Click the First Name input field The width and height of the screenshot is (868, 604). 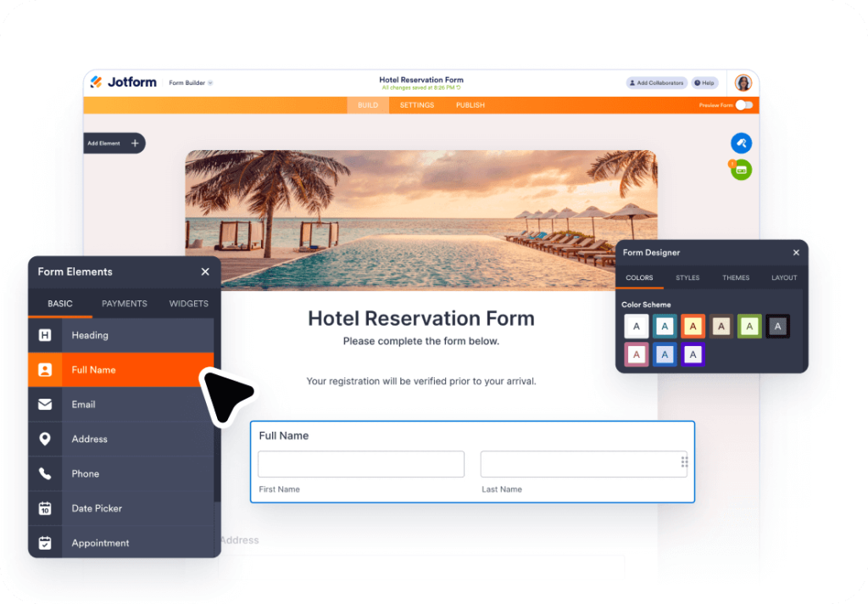coord(361,464)
